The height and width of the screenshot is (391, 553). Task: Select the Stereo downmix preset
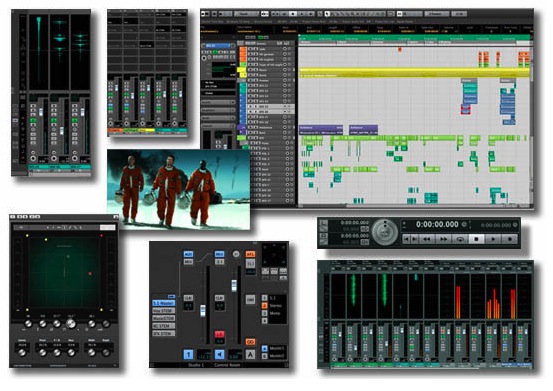275,306
